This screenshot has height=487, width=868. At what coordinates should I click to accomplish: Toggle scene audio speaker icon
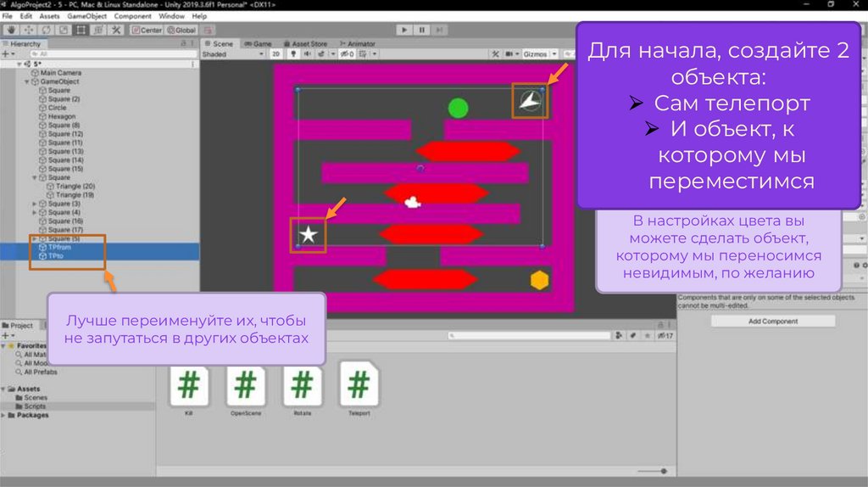307,54
